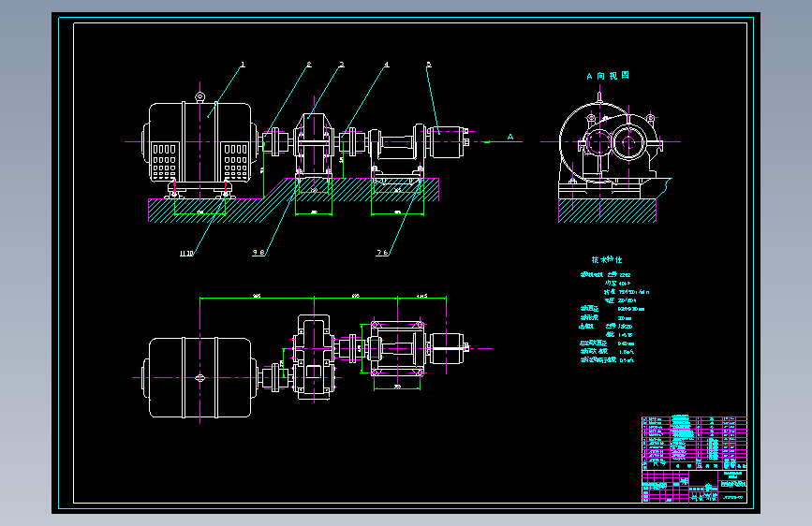Viewport: 812px width, 526px height.
Task: Select the '7.6' leader label
Action: point(382,253)
